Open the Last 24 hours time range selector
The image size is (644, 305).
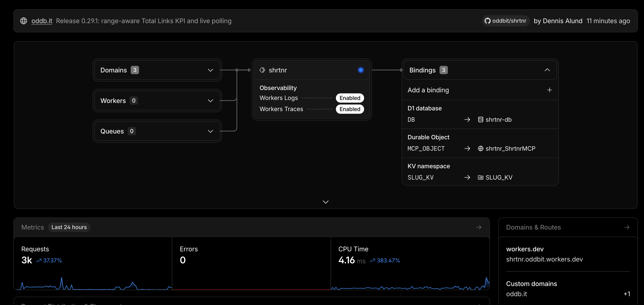(x=69, y=227)
